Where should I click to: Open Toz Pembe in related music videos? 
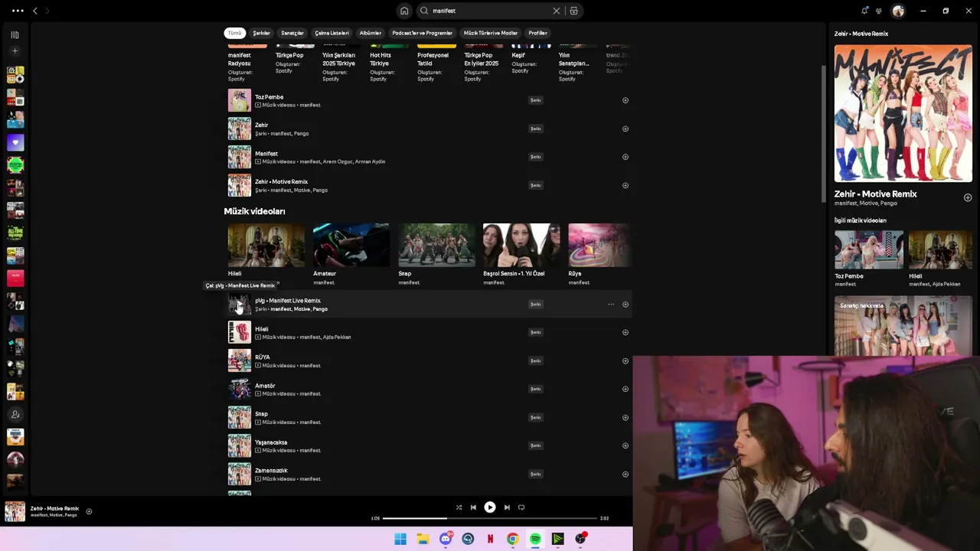point(869,249)
